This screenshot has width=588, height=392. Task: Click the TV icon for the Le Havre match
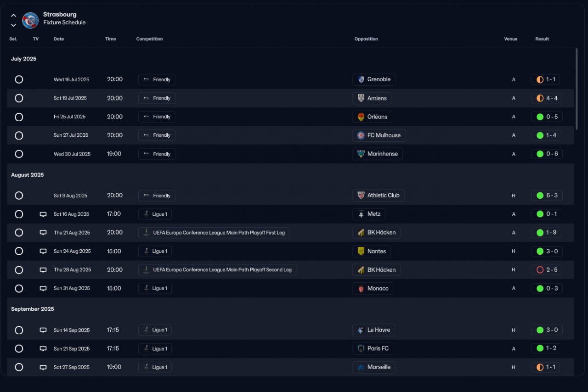click(x=43, y=330)
